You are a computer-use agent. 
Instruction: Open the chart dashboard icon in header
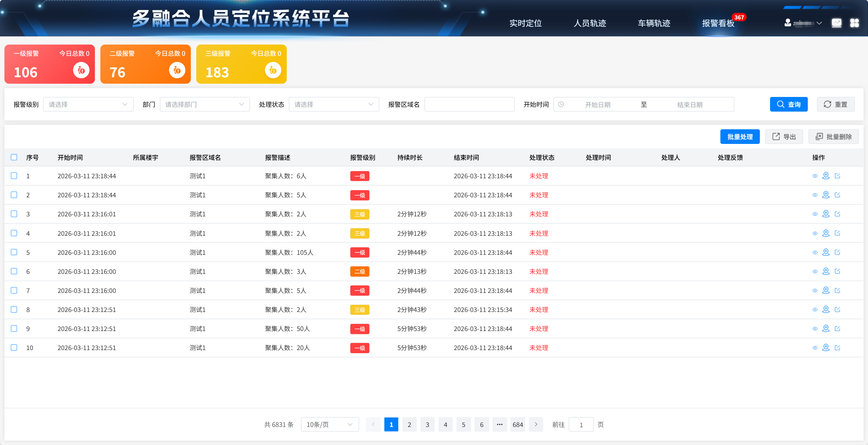(836, 23)
